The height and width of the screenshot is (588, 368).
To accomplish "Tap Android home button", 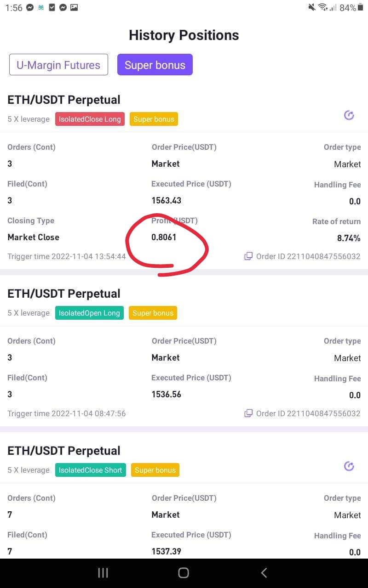I will (184, 572).
